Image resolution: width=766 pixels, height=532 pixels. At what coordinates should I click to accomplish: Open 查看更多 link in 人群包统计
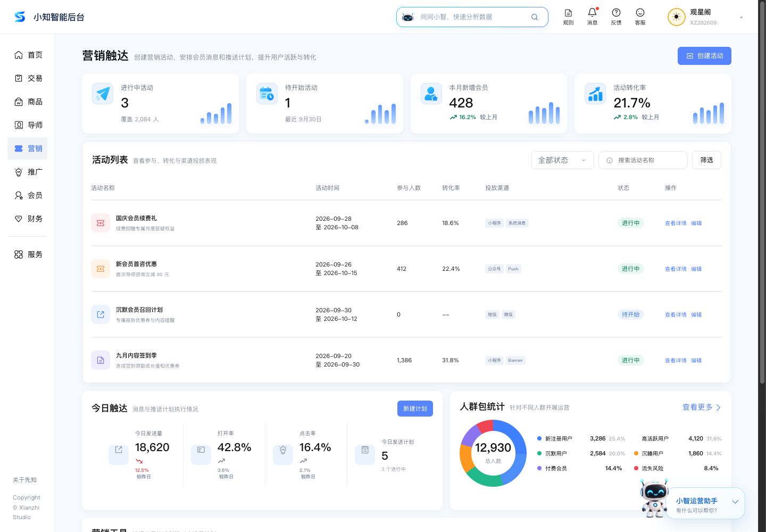point(702,407)
